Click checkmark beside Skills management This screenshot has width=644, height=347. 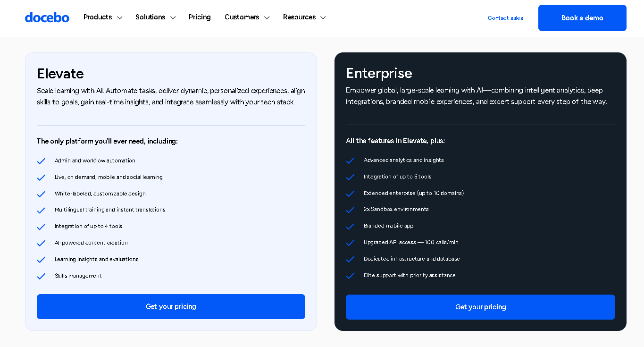pyautogui.click(x=41, y=276)
